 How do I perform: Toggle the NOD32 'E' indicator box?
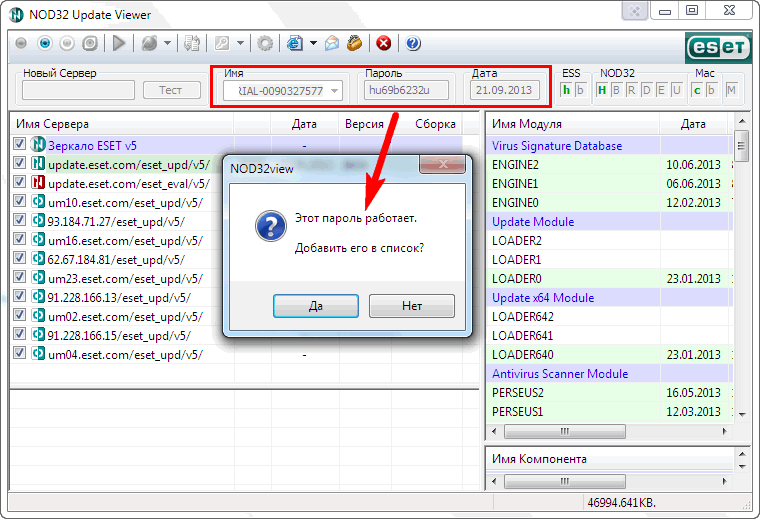click(x=662, y=90)
